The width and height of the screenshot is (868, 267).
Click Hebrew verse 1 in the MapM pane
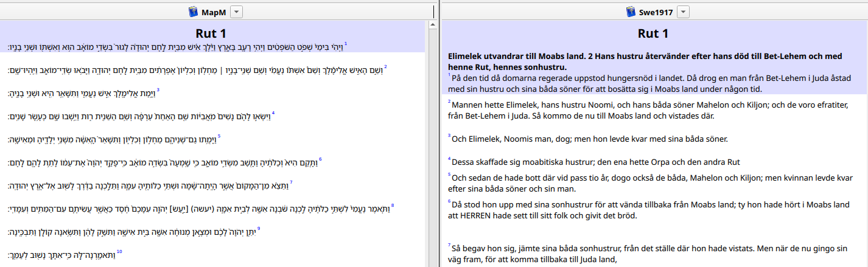(177, 47)
